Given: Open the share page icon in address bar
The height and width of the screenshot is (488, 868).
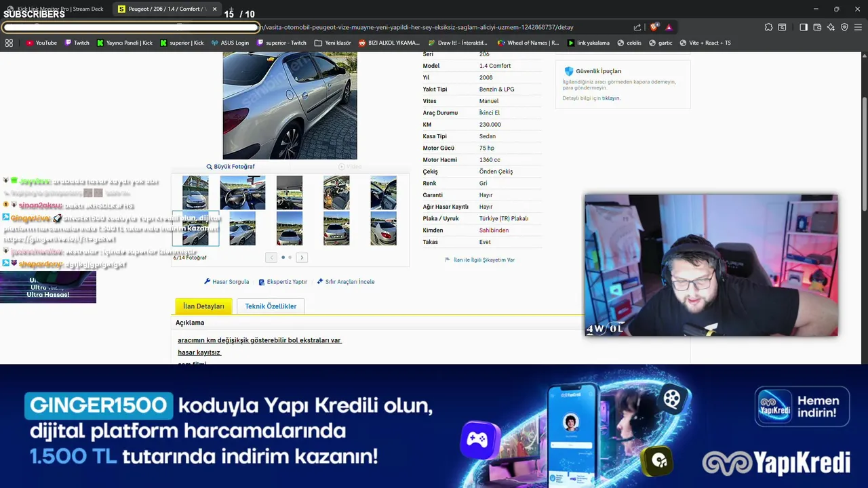Looking at the screenshot, I should 637,27.
